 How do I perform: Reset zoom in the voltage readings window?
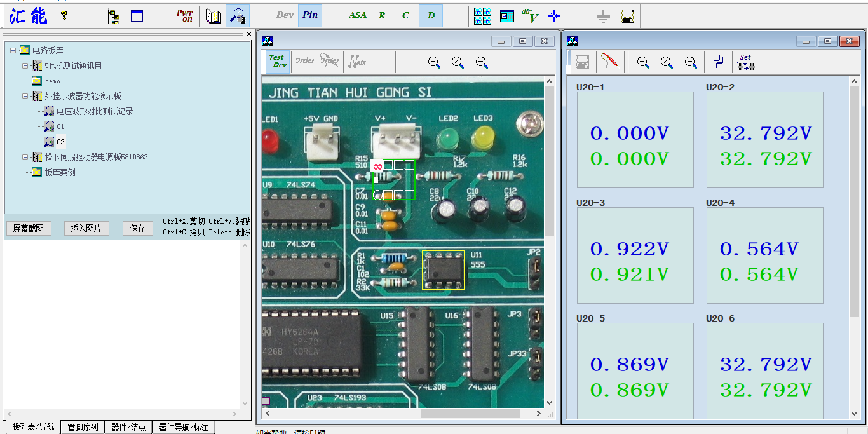click(x=667, y=62)
